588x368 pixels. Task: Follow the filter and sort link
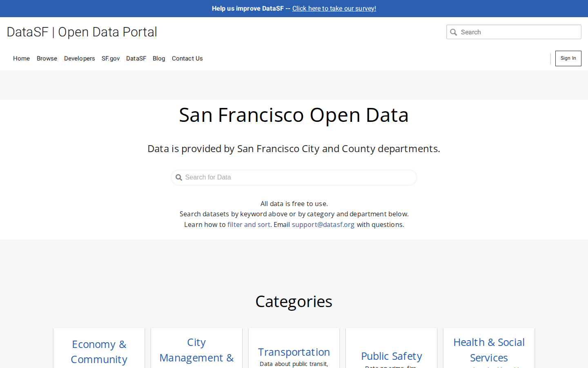click(x=249, y=224)
